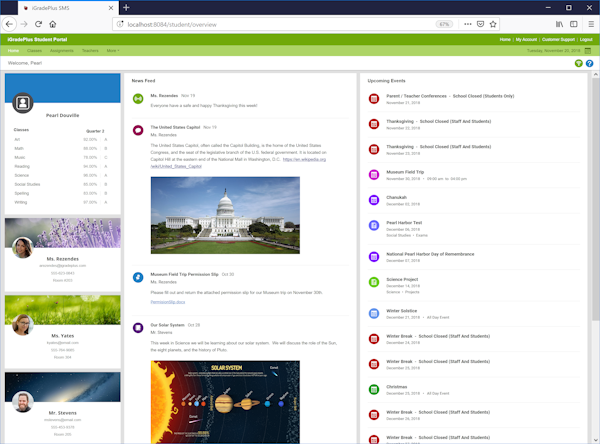Click the green filter icon near Welcome bar

coord(579,63)
